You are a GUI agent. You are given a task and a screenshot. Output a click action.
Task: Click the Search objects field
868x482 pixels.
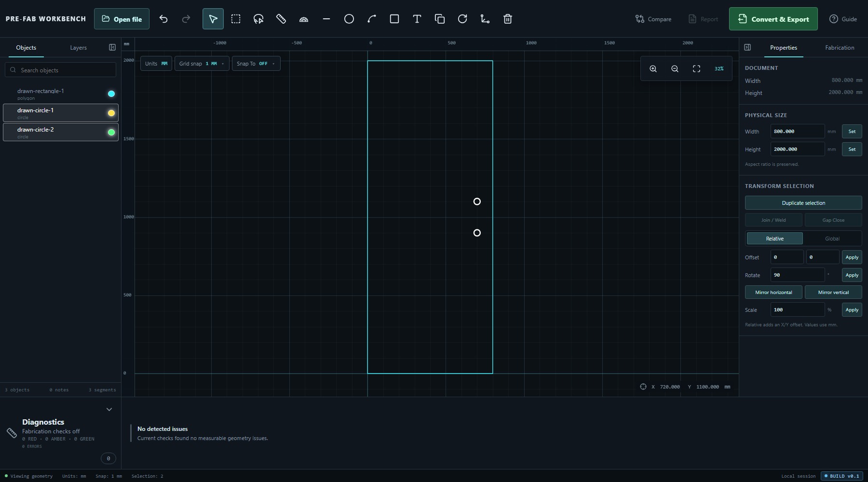[x=61, y=70]
